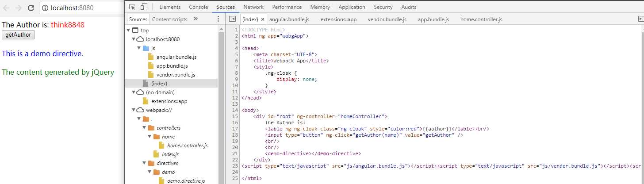Click the 'think8848' author text
This screenshot has width=644, height=184.
pos(68,25)
